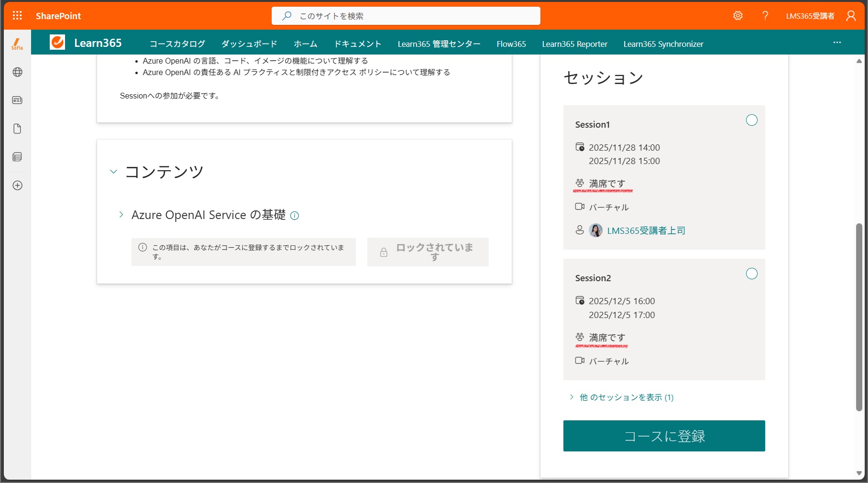Select the Session2 radio button
This screenshot has height=483, width=868.
coord(752,274)
